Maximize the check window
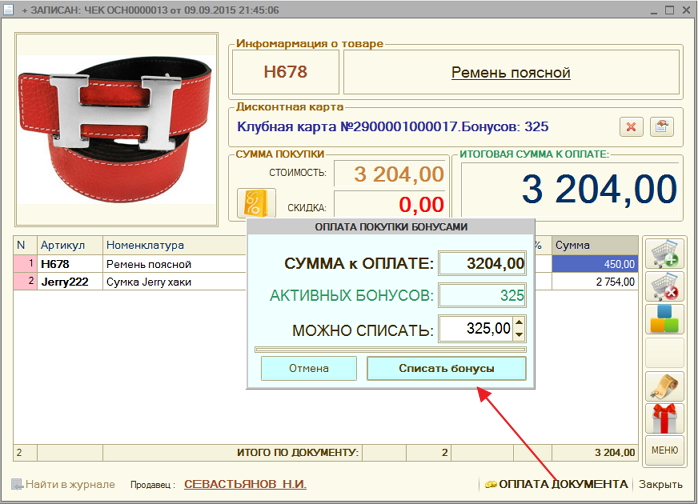This screenshot has width=698, height=504. click(x=670, y=10)
